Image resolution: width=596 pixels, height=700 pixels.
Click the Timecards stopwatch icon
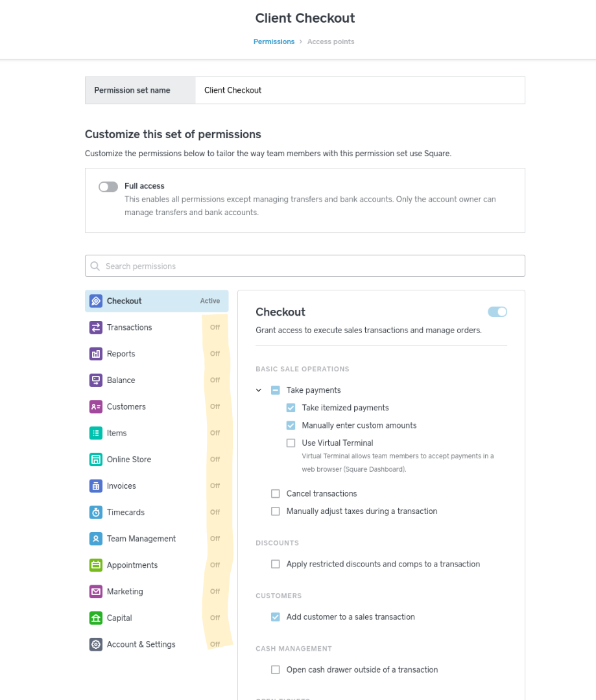(x=96, y=512)
